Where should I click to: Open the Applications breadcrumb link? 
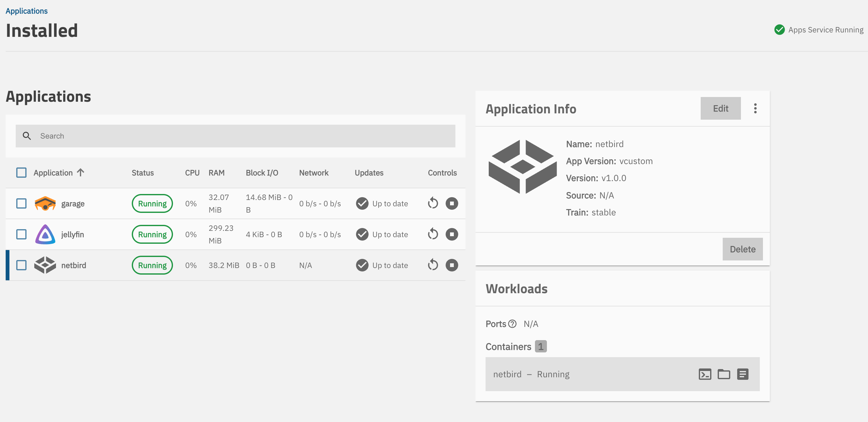[x=27, y=11]
